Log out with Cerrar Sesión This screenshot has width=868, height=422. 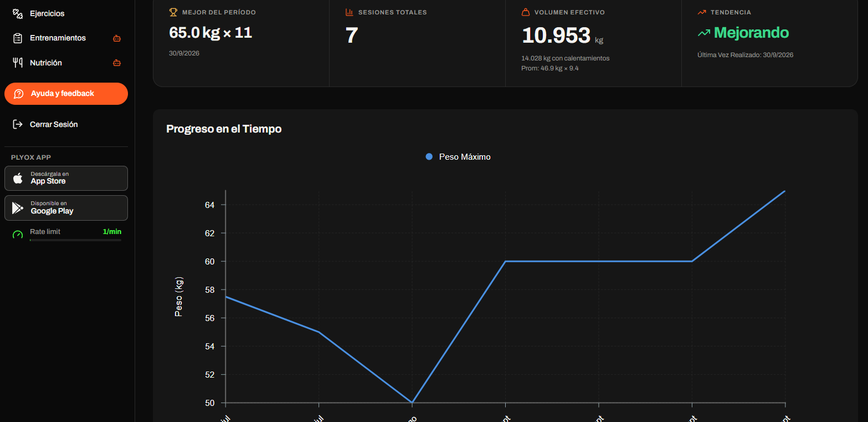coord(66,124)
